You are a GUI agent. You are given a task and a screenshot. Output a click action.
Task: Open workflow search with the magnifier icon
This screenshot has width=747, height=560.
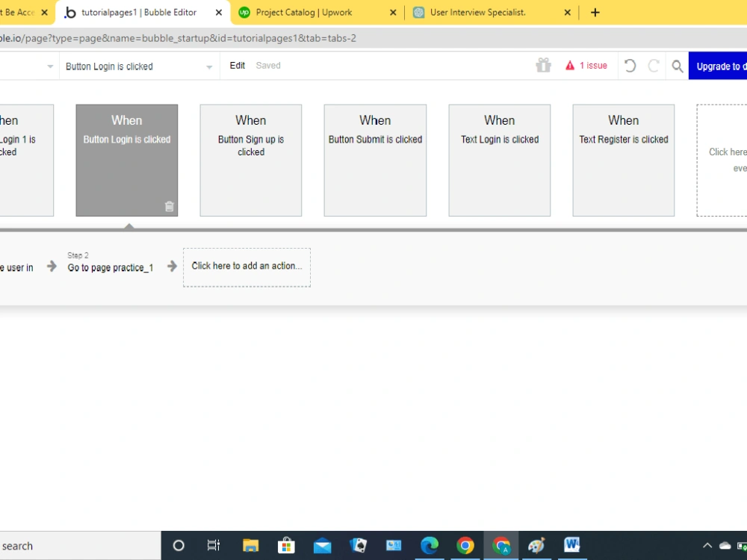click(x=677, y=66)
